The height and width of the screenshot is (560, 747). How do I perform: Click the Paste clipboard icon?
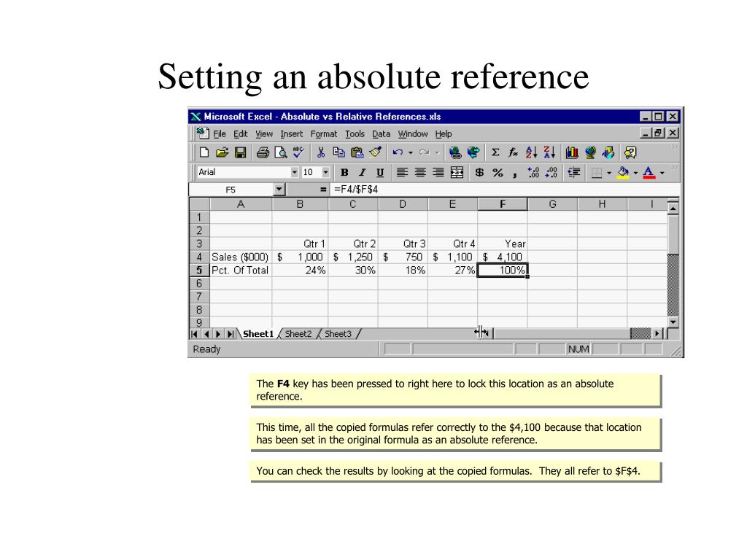point(357,152)
